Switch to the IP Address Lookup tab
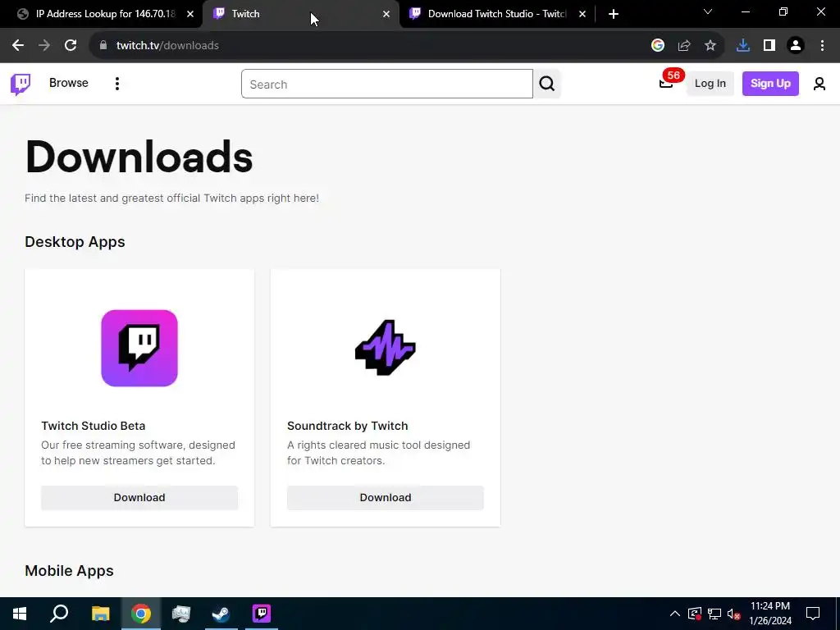This screenshot has width=840, height=630. (x=102, y=14)
